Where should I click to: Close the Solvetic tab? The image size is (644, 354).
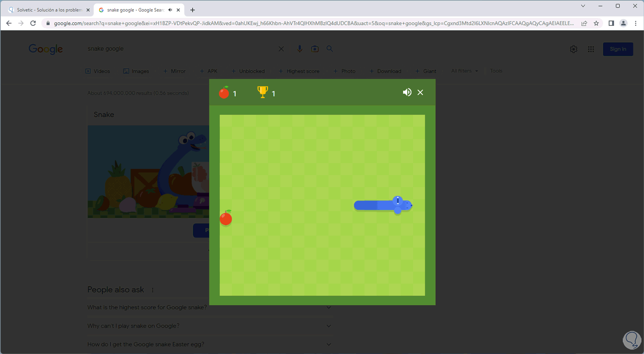(88, 10)
